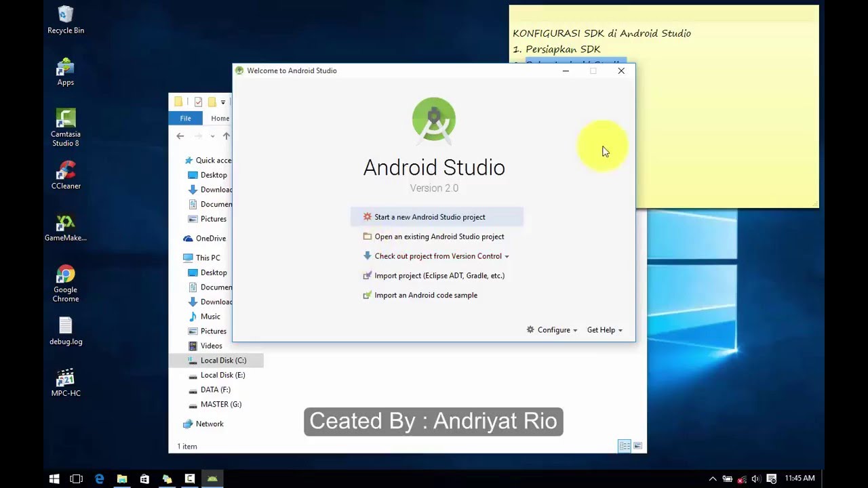Screen dimensions: 868x488
Task: Open battery status in system tray
Action: click(728, 479)
